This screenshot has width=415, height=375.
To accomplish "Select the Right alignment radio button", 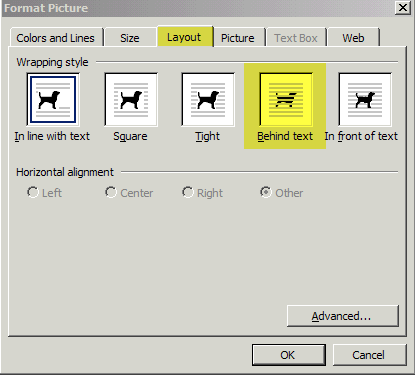I will [188, 192].
